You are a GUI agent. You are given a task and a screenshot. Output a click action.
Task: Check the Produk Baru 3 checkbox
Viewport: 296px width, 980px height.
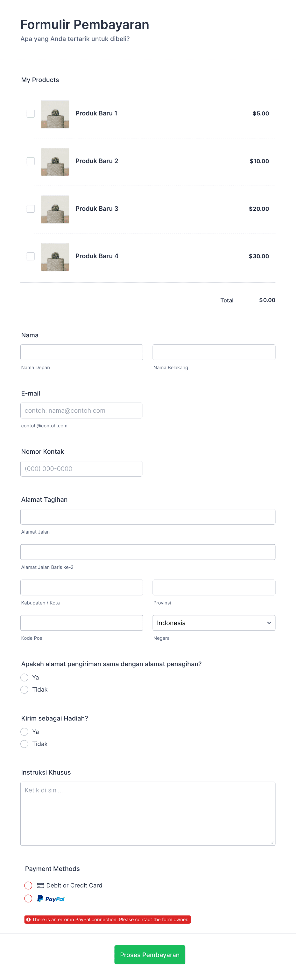pyautogui.click(x=31, y=209)
